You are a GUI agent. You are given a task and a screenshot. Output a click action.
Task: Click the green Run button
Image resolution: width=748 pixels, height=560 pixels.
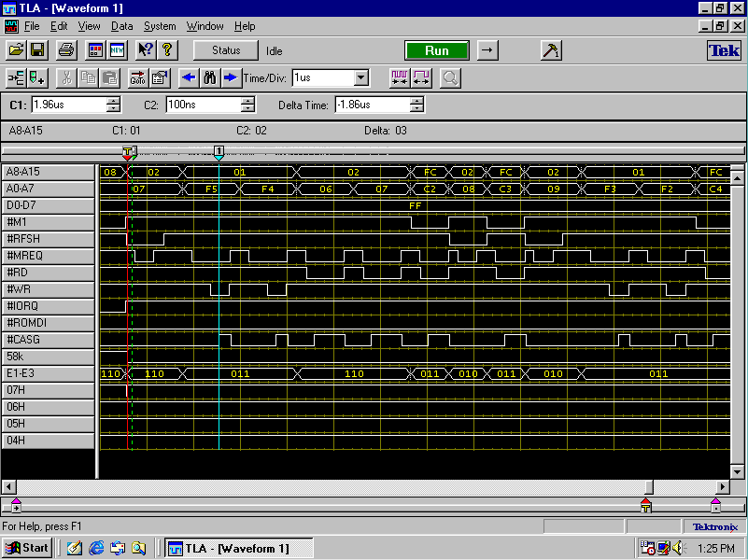(x=436, y=50)
